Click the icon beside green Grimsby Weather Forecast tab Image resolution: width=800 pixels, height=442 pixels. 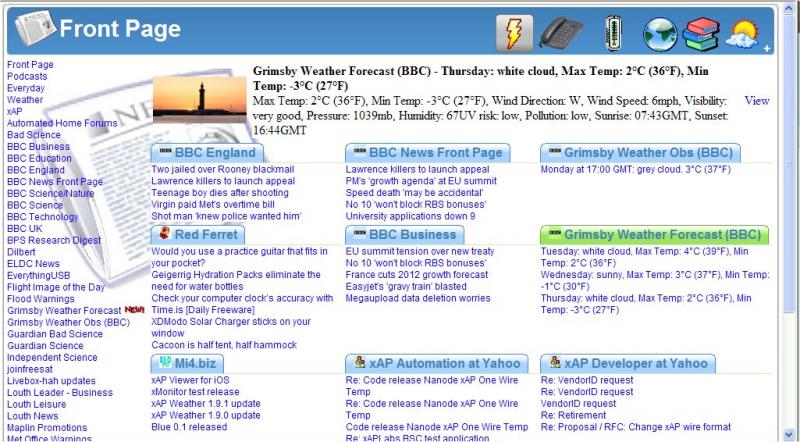click(x=555, y=233)
